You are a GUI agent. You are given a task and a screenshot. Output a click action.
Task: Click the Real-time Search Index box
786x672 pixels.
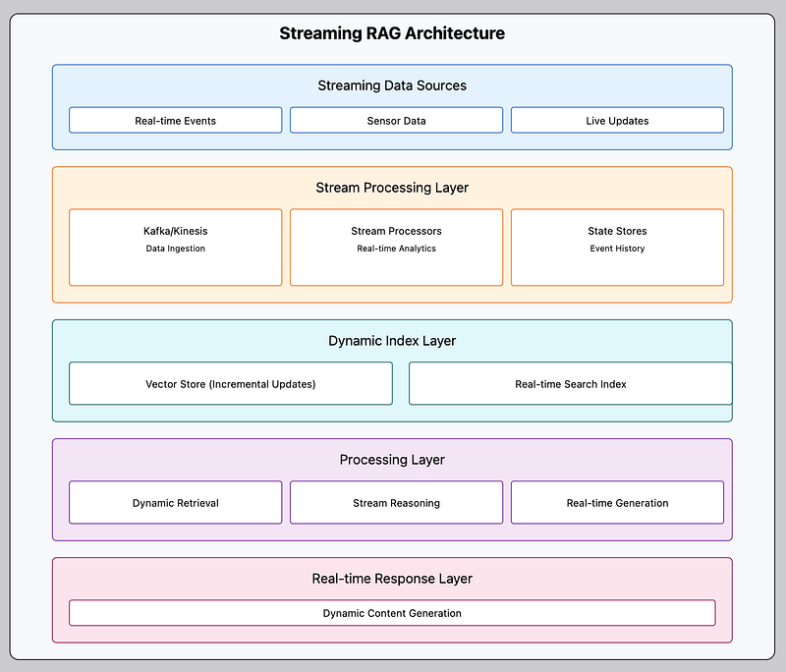click(571, 383)
